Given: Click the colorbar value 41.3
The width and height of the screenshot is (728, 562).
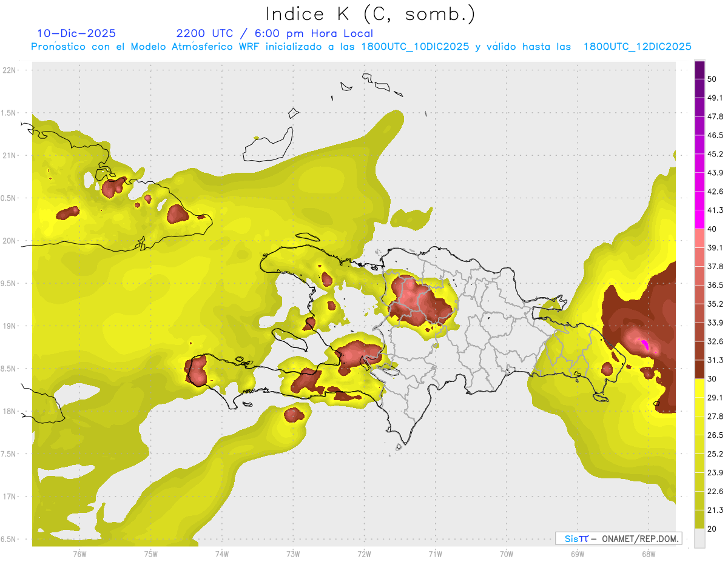Looking at the screenshot, I should (x=715, y=210).
